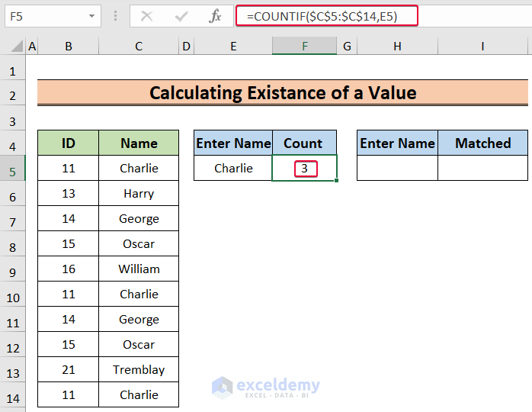Select column G header
This screenshot has width=532, height=412.
pos(347,47)
